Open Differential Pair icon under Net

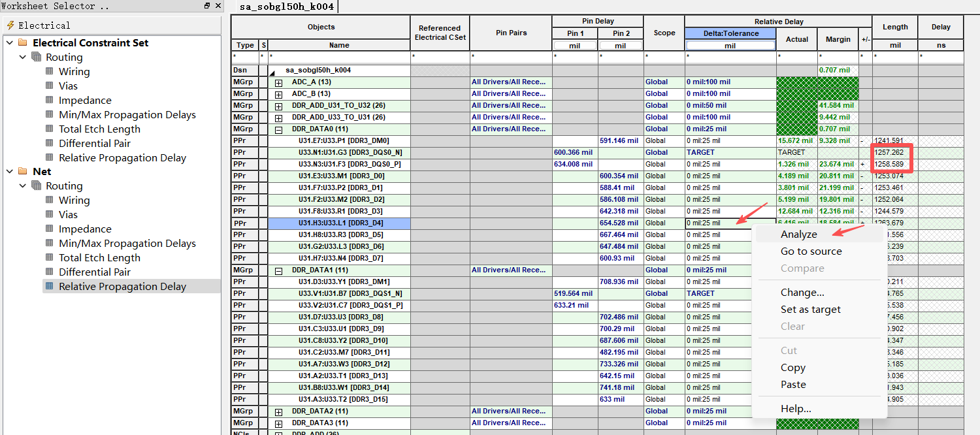click(50, 272)
